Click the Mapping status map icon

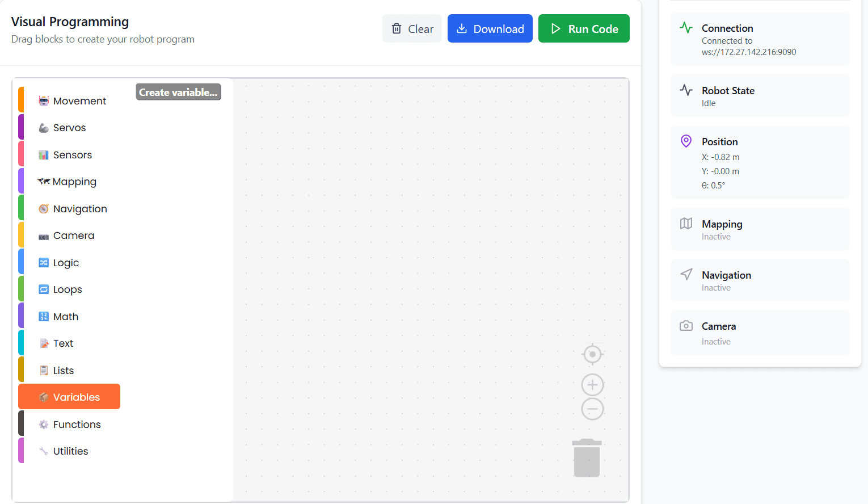(686, 224)
